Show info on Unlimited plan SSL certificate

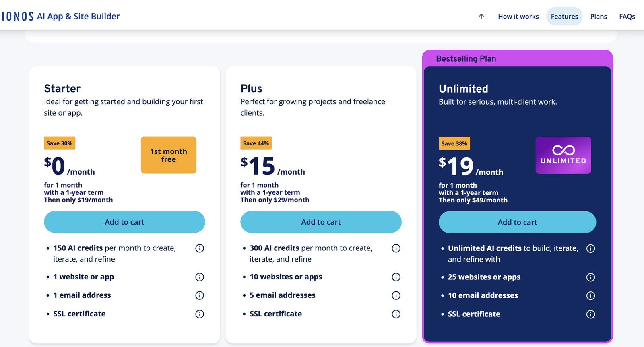590,314
